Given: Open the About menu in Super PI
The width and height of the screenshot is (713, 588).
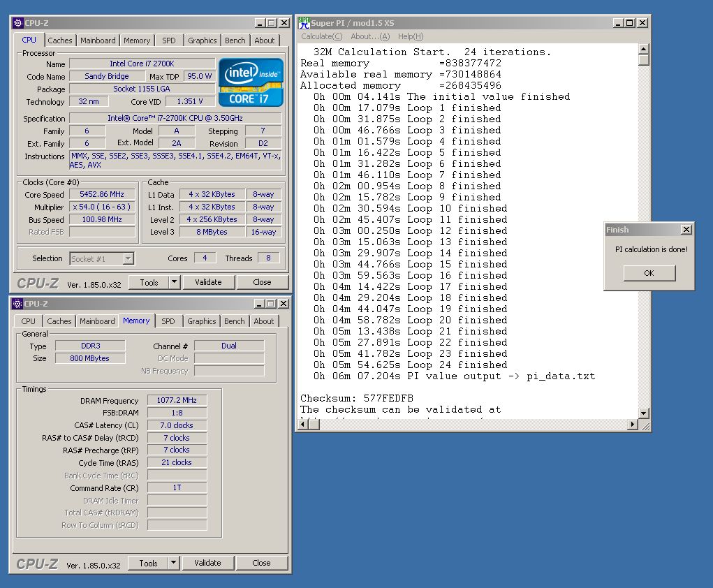Looking at the screenshot, I should pyautogui.click(x=370, y=36).
